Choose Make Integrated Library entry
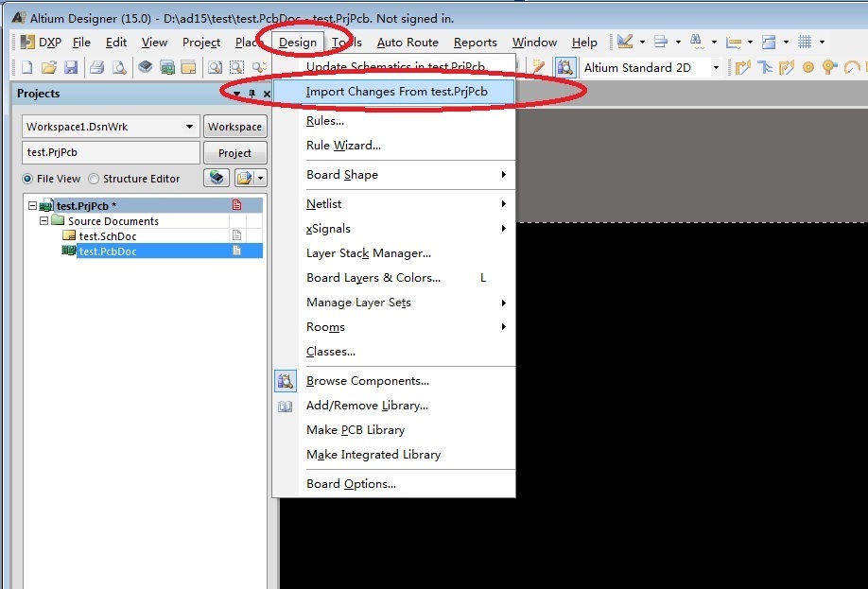Viewport: 868px width, 589px height. [394, 455]
